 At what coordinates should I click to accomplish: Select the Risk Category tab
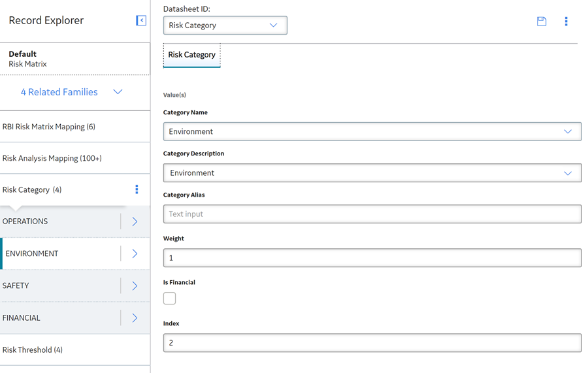coord(191,55)
